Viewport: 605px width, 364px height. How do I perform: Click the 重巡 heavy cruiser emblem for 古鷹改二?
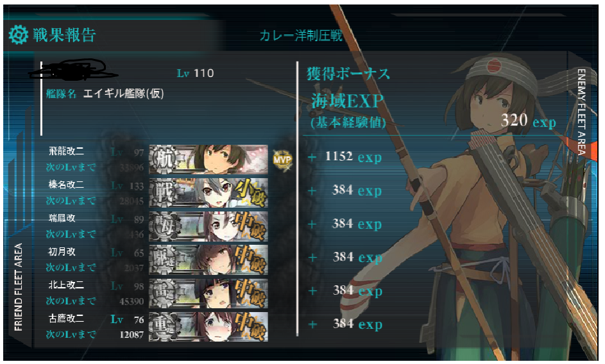click(x=164, y=326)
